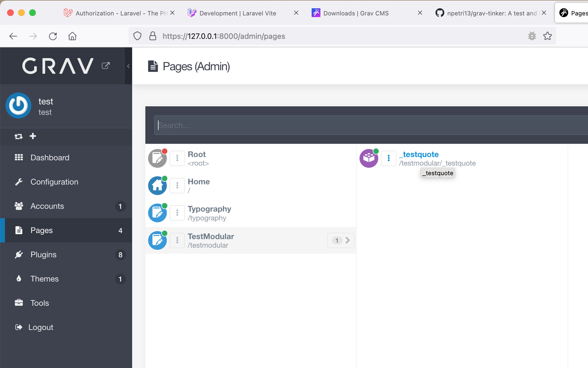Screen dimensions: 588x368
Task: Click the Dashboard grid icon
Action: pyautogui.click(x=19, y=157)
